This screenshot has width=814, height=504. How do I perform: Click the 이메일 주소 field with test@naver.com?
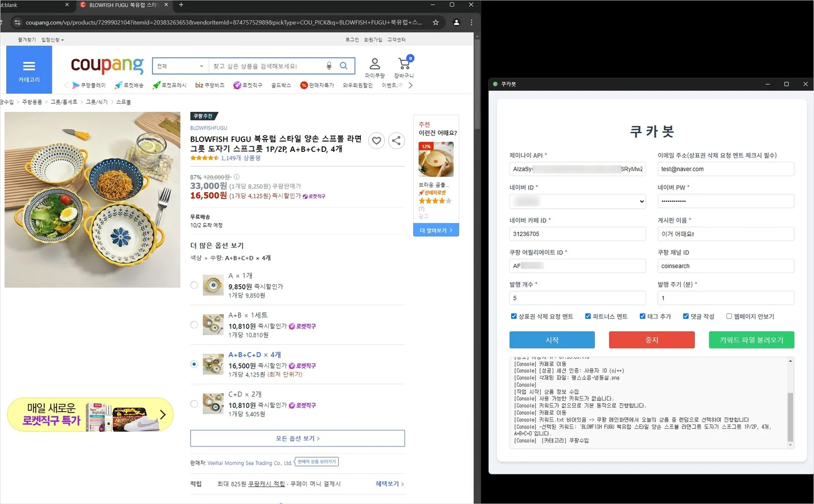tap(726, 169)
